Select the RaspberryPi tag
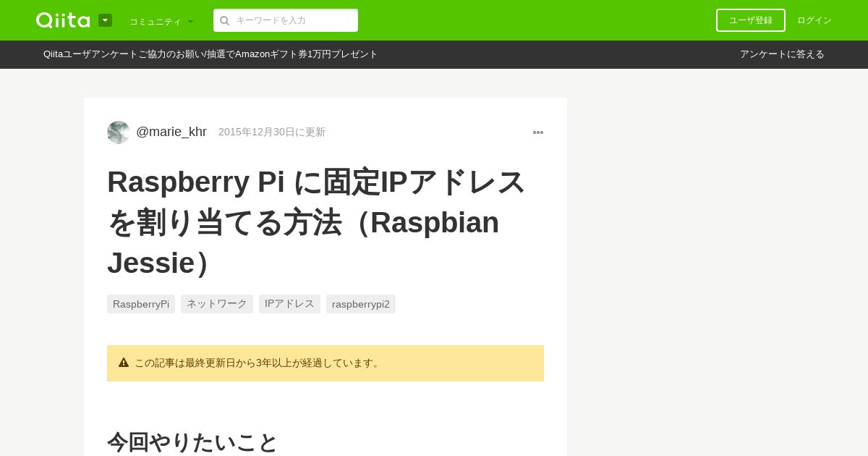 tap(141, 304)
